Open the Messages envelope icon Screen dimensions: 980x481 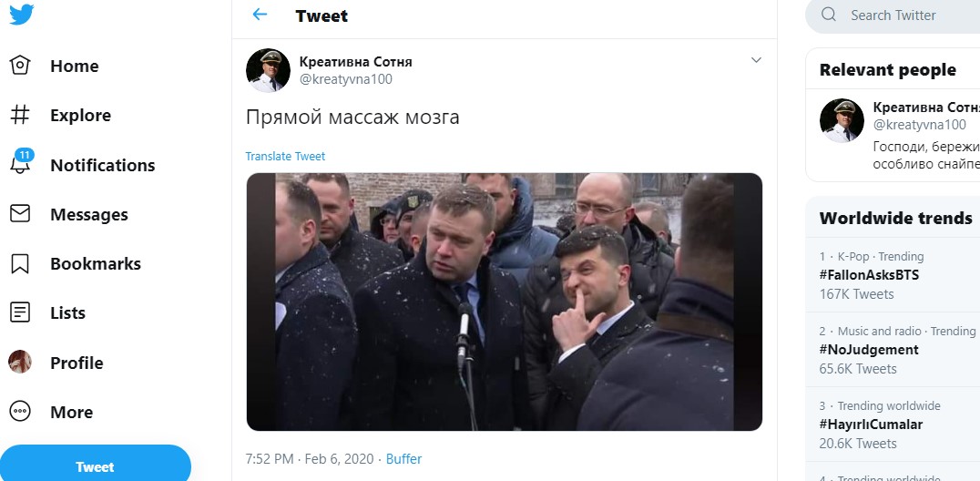coord(20,214)
